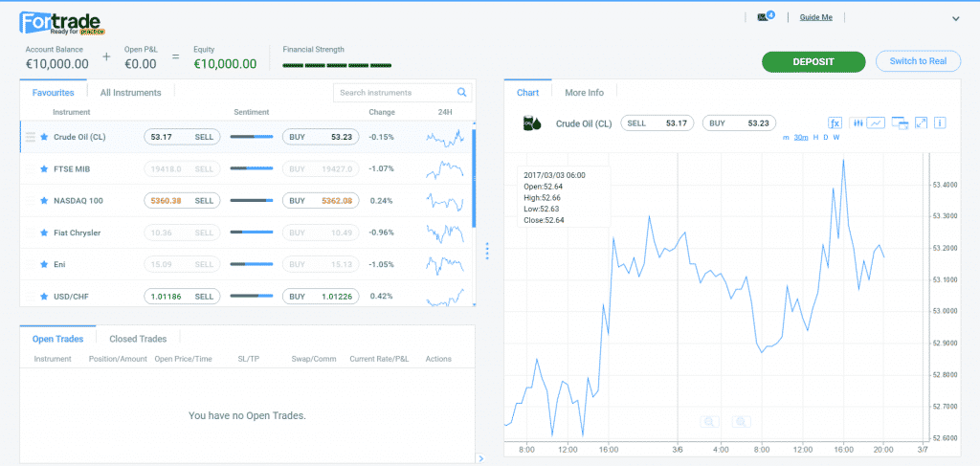Switch chart to candlestick bar view
Screen dimensions: 980x466
click(x=858, y=123)
